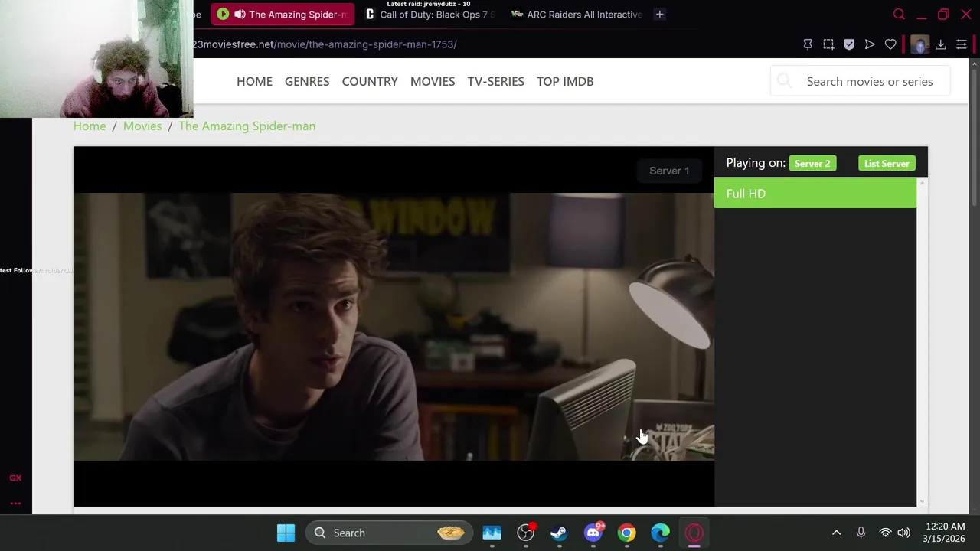Show hidden system tray icons
The image size is (980, 551).
click(836, 533)
